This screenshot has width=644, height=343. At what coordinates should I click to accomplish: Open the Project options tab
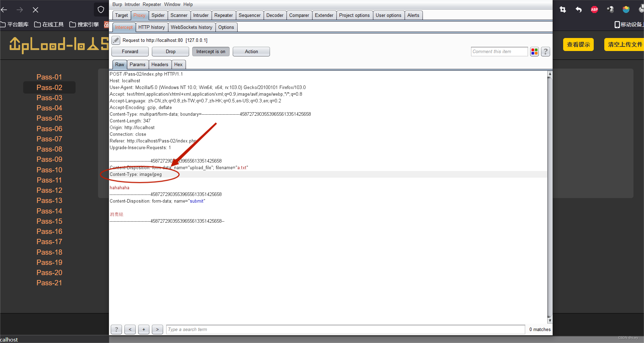click(354, 15)
